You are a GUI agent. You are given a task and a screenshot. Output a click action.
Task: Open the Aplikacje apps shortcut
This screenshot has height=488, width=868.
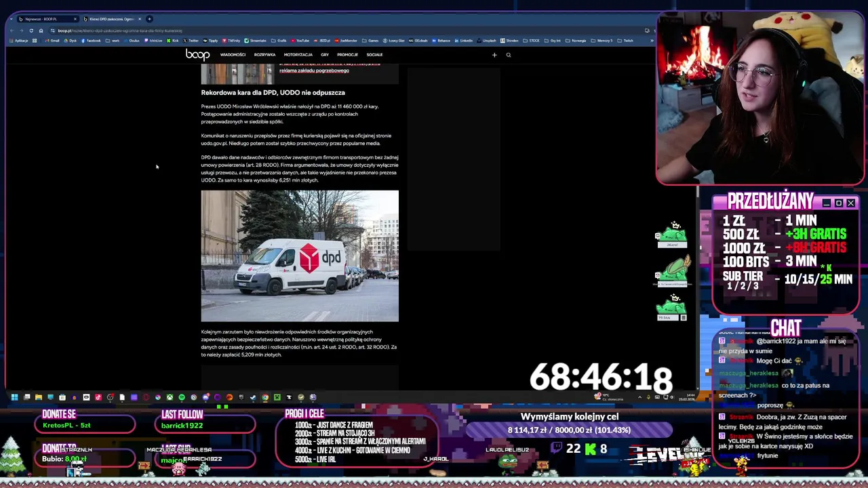coord(19,41)
